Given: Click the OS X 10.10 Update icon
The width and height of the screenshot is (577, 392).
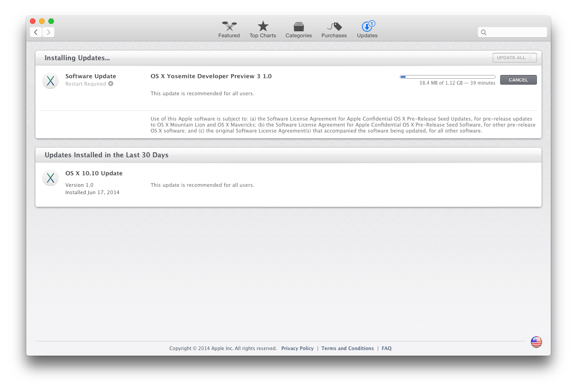Looking at the screenshot, I should pyautogui.click(x=50, y=178).
